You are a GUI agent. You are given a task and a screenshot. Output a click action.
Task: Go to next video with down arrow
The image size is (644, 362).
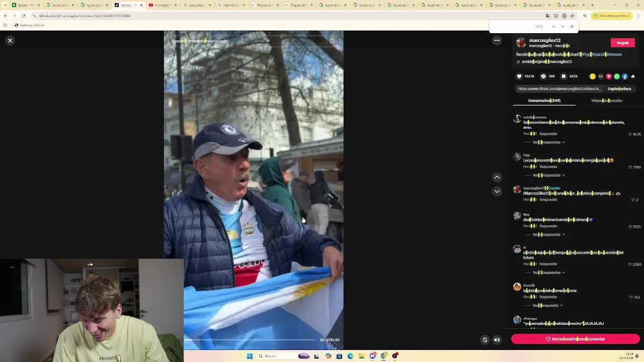[497, 191]
